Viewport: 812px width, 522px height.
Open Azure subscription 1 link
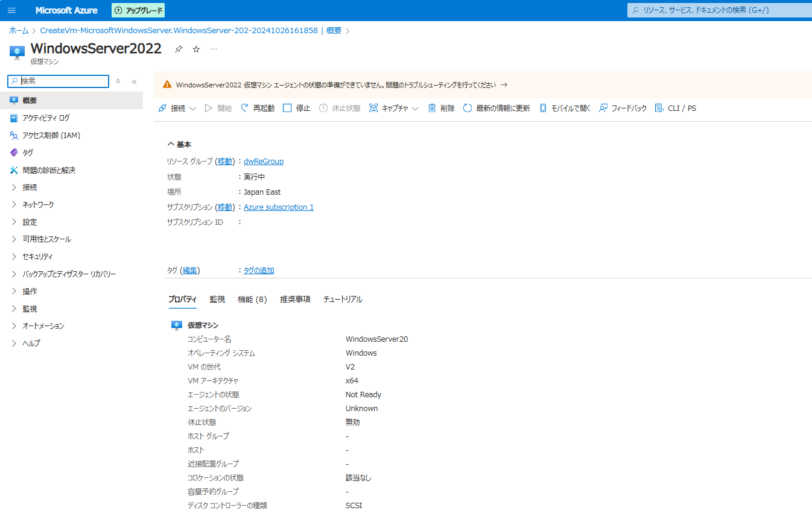279,207
